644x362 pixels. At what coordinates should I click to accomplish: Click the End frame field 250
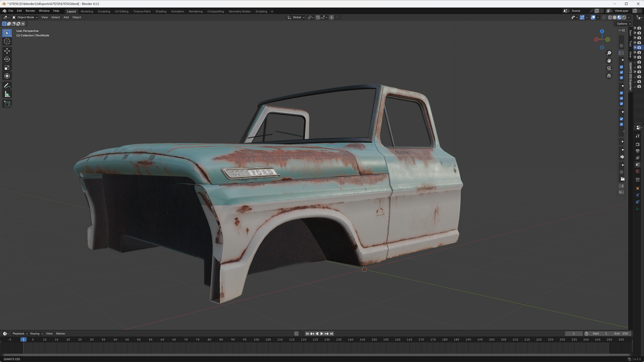(621, 334)
